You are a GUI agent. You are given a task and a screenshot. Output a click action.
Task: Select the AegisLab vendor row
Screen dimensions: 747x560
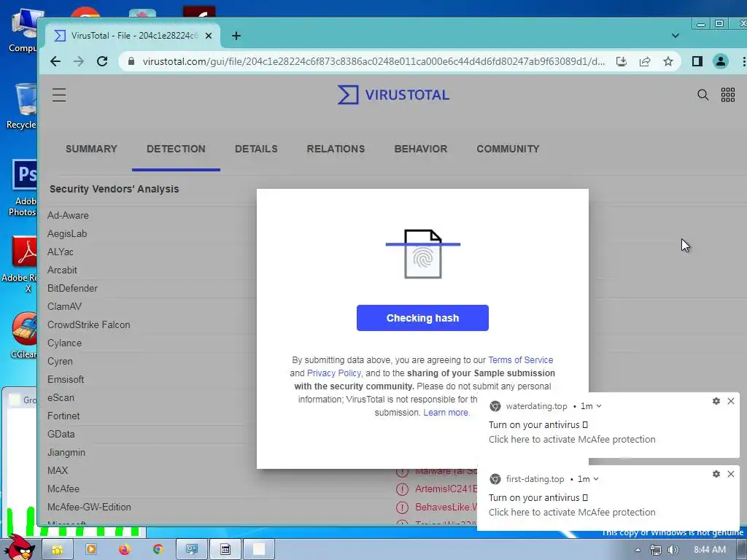[66, 233]
